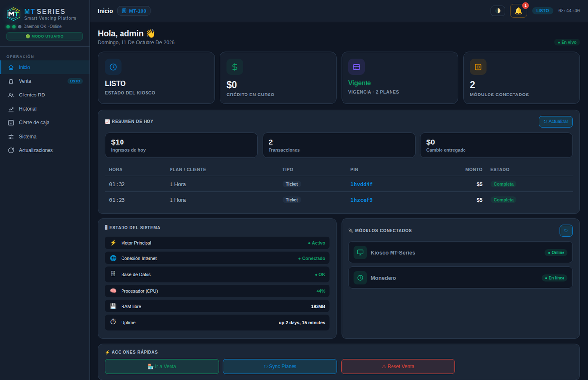Screen dimensions: 588x380
Task: Click the database icon for Base de Datos
Action: point(113,274)
